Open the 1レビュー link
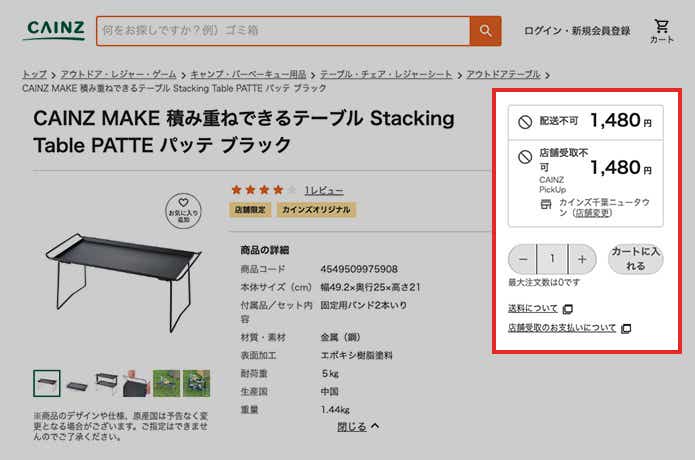This screenshot has width=695, height=460. [324, 190]
